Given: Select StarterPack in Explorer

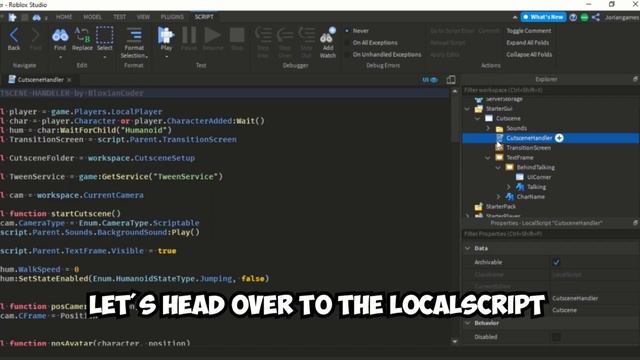Looking at the screenshot, I should pyautogui.click(x=501, y=207).
